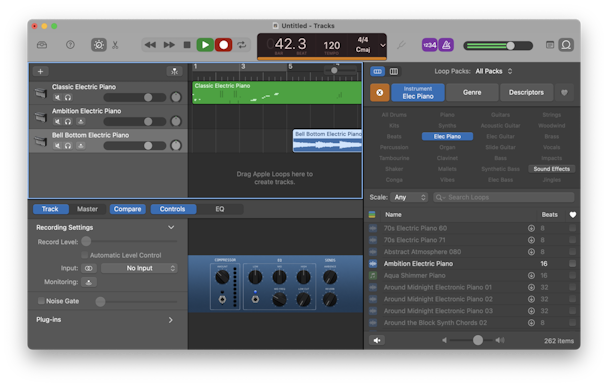
Task: Click the red Record button
Action: 224,45
